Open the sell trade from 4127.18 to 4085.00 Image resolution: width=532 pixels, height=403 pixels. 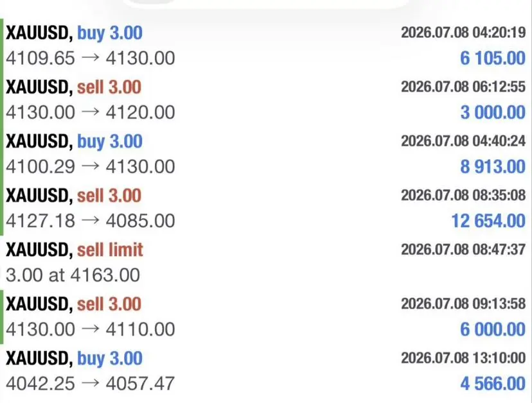[x=266, y=208]
